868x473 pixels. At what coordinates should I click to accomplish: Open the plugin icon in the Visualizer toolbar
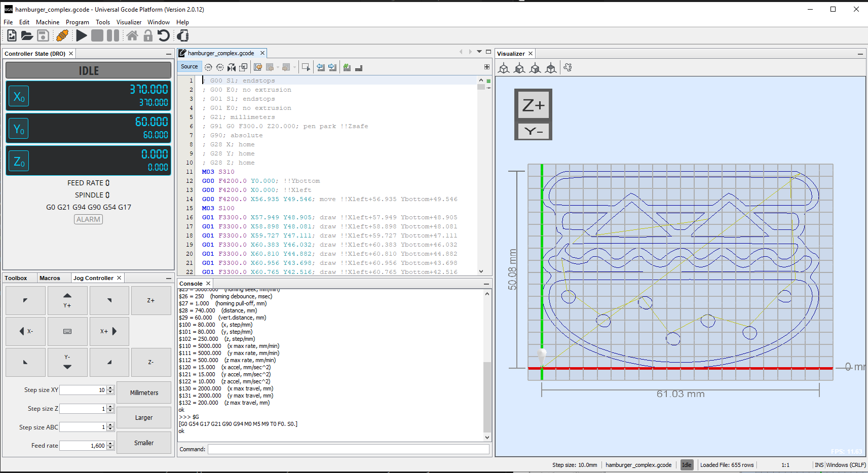(x=568, y=67)
